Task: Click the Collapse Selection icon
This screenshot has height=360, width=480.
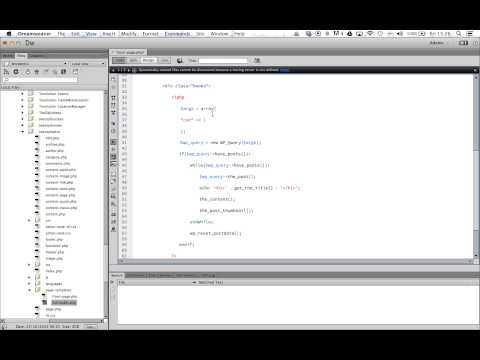Action: pos(114,105)
